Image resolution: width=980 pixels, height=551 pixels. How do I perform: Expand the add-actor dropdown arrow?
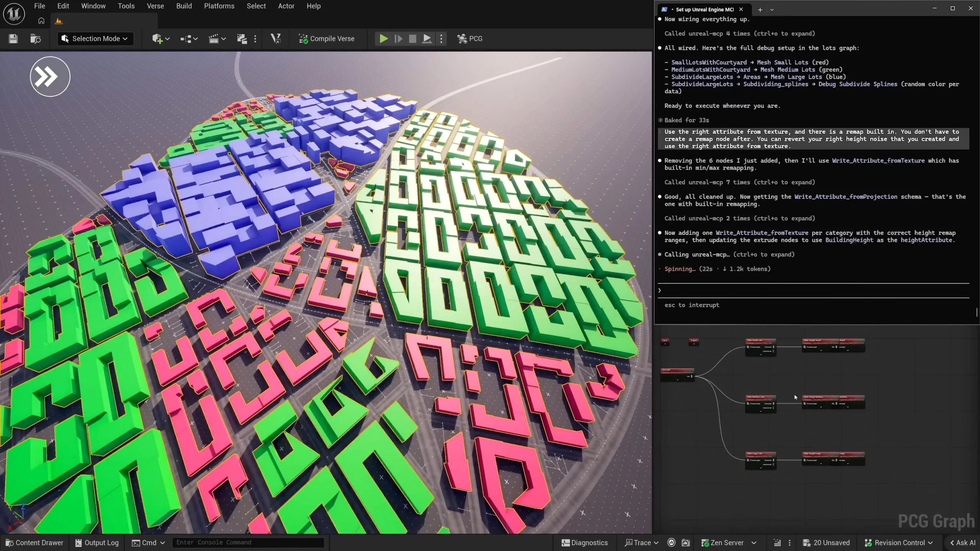point(167,39)
